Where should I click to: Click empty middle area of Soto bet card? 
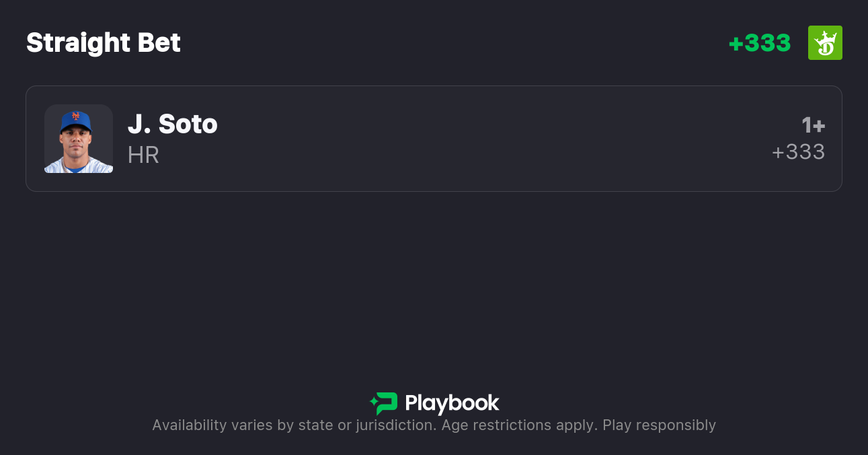point(471,139)
